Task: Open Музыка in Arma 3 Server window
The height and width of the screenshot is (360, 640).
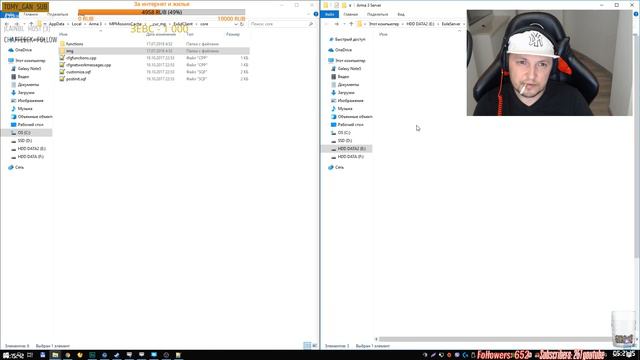Action: point(345,109)
